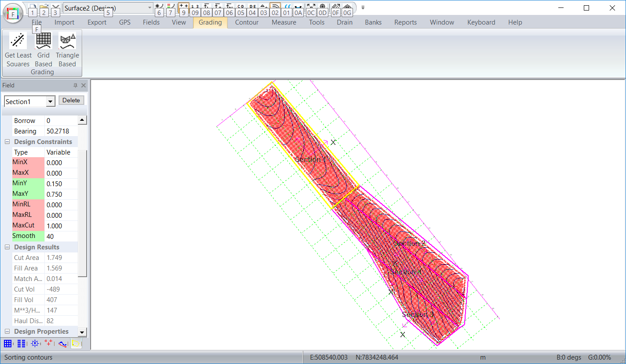Collapse the Design Results group

point(7,247)
